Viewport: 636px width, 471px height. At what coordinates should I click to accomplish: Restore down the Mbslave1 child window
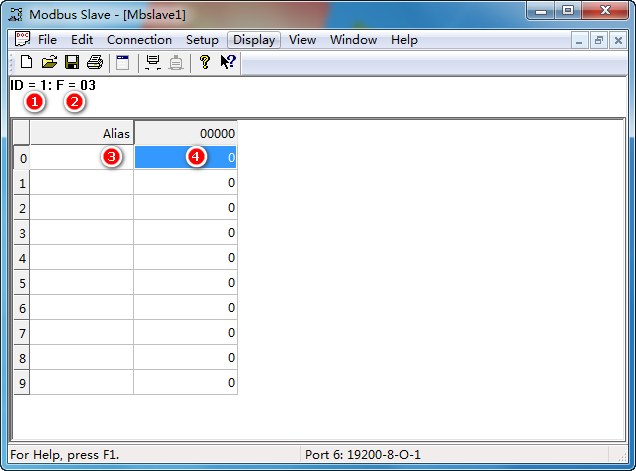point(599,41)
